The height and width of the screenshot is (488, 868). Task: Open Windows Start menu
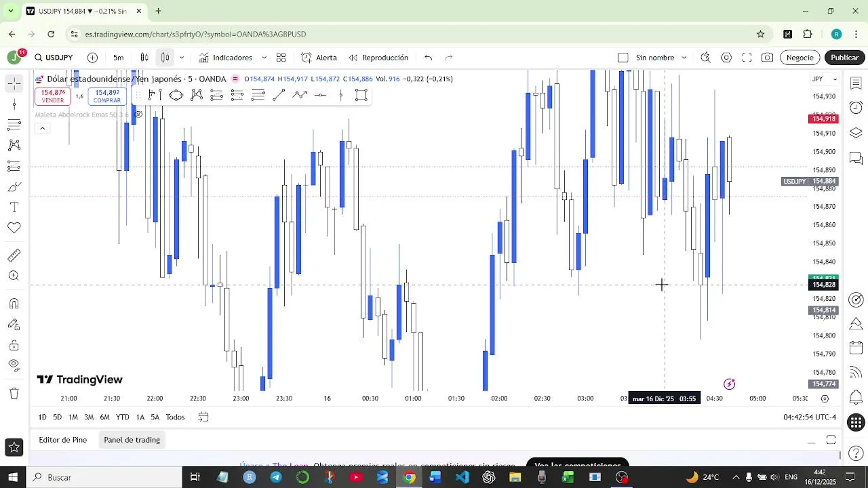coord(13,477)
